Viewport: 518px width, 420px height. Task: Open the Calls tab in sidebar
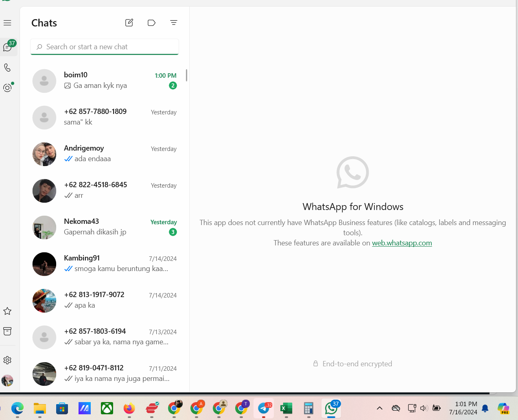click(x=7, y=68)
